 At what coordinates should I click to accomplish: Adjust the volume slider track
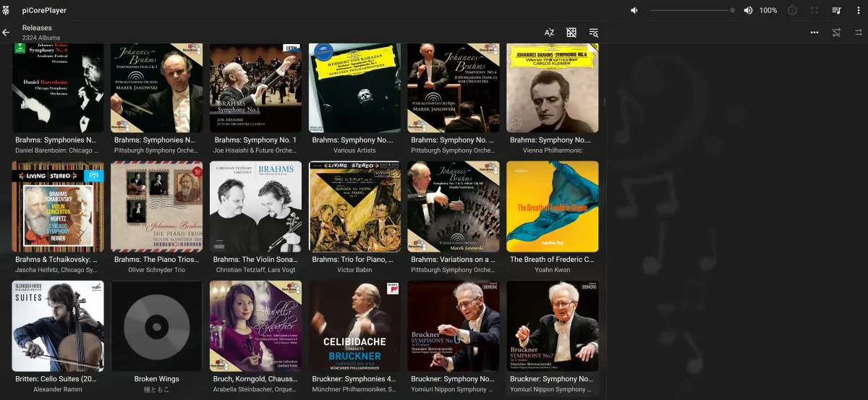pos(692,10)
